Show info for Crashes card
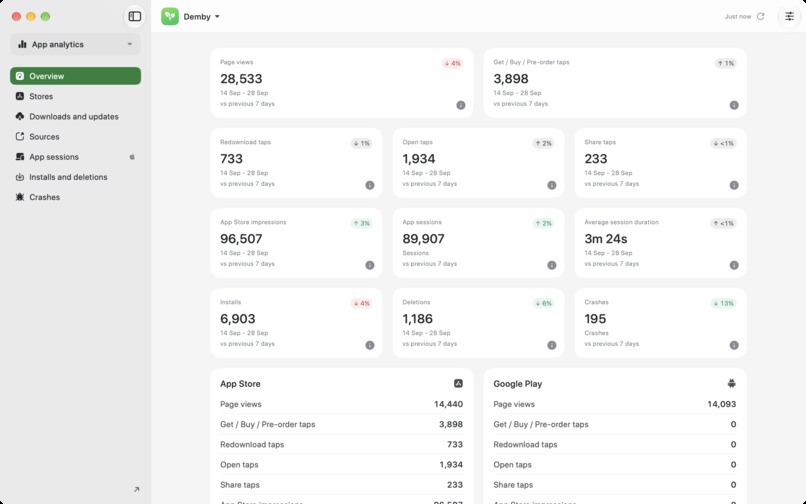Image resolution: width=806 pixels, height=504 pixels. 734,345
